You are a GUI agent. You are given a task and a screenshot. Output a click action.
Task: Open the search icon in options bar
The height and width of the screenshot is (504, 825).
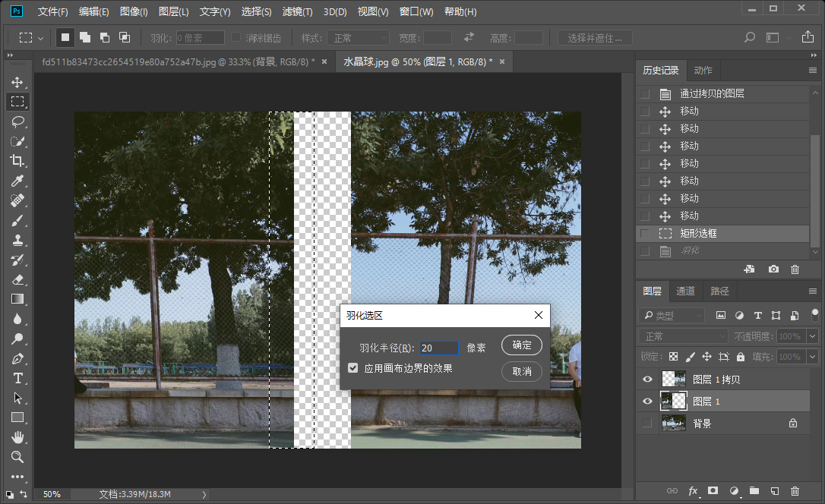click(x=750, y=37)
